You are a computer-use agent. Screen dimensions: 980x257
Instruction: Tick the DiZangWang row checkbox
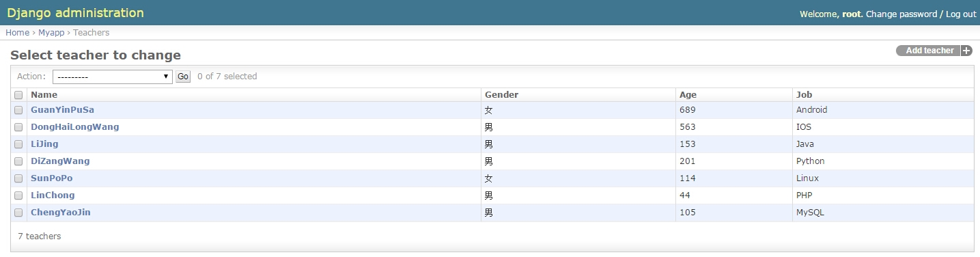pyautogui.click(x=18, y=161)
